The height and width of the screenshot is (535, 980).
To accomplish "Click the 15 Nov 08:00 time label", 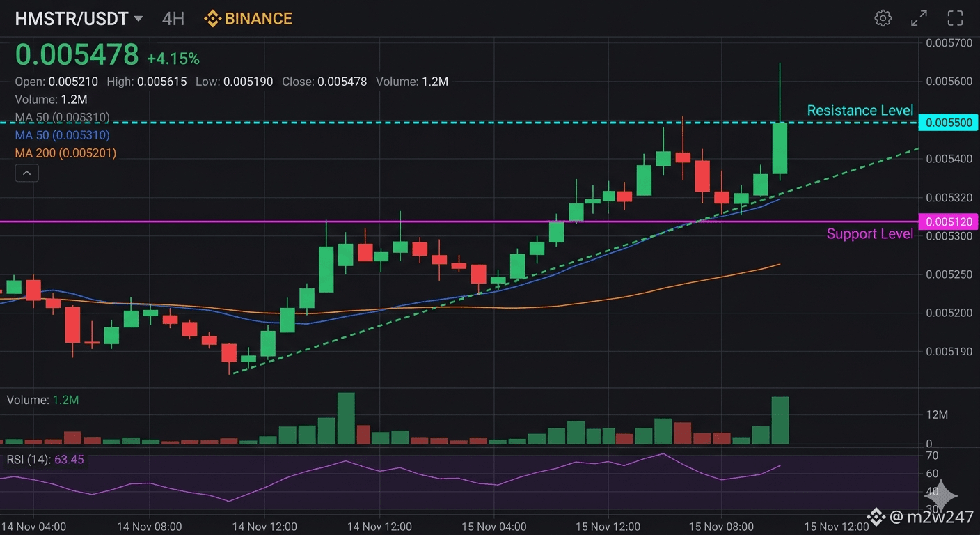I will click(721, 527).
